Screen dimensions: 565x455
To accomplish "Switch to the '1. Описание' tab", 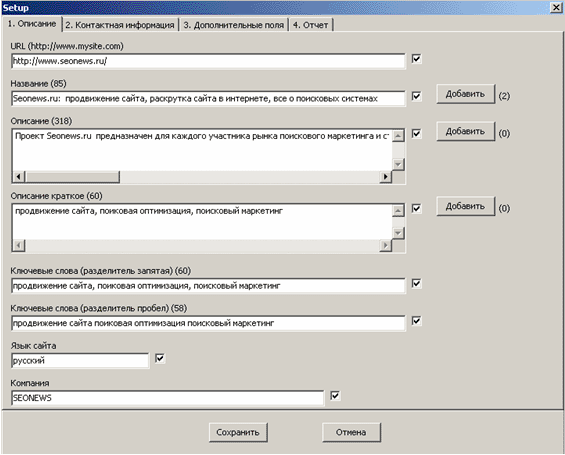I will (x=32, y=24).
